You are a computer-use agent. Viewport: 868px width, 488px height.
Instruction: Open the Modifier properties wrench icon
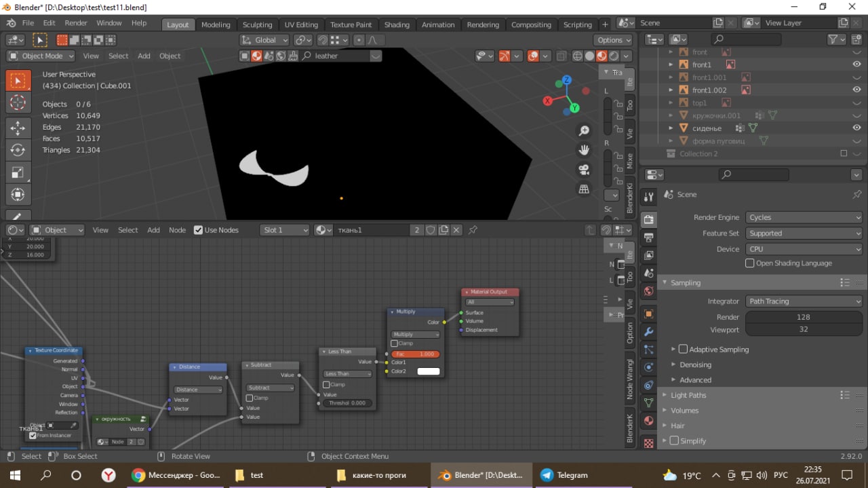[x=648, y=332]
